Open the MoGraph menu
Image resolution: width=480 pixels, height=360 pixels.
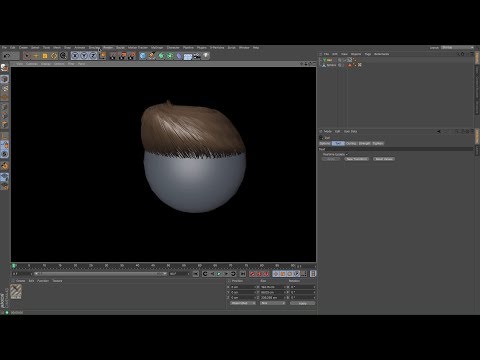click(157, 48)
